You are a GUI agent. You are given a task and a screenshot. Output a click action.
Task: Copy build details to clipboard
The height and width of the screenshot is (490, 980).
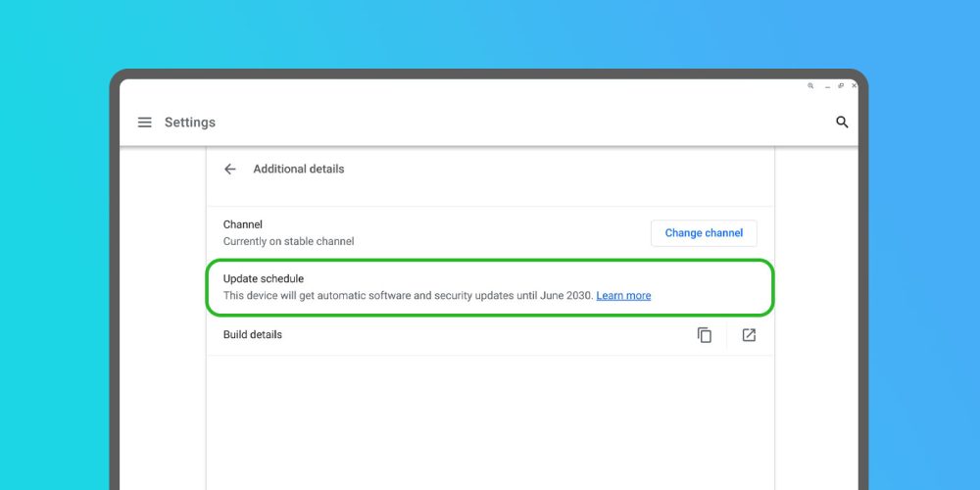[705, 335]
